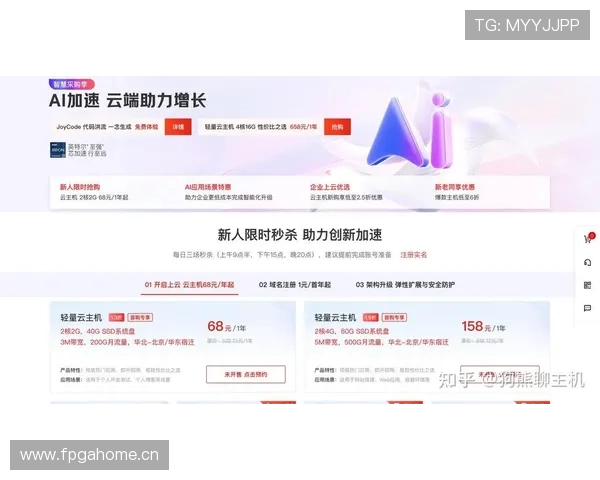Open the 新人限时抢购 section entry
The height and width of the screenshot is (480, 600).
(x=80, y=187)
